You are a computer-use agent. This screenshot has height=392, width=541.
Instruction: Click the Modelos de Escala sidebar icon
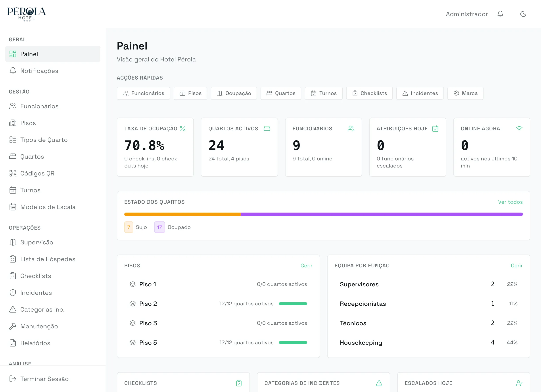click(x=13, y=207)
